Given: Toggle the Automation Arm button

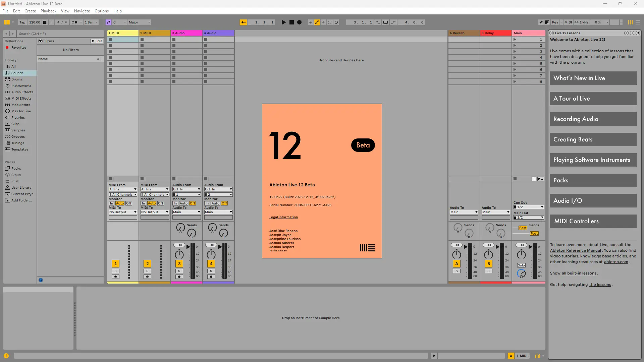Looking at the screenshot, I should 317,22.
